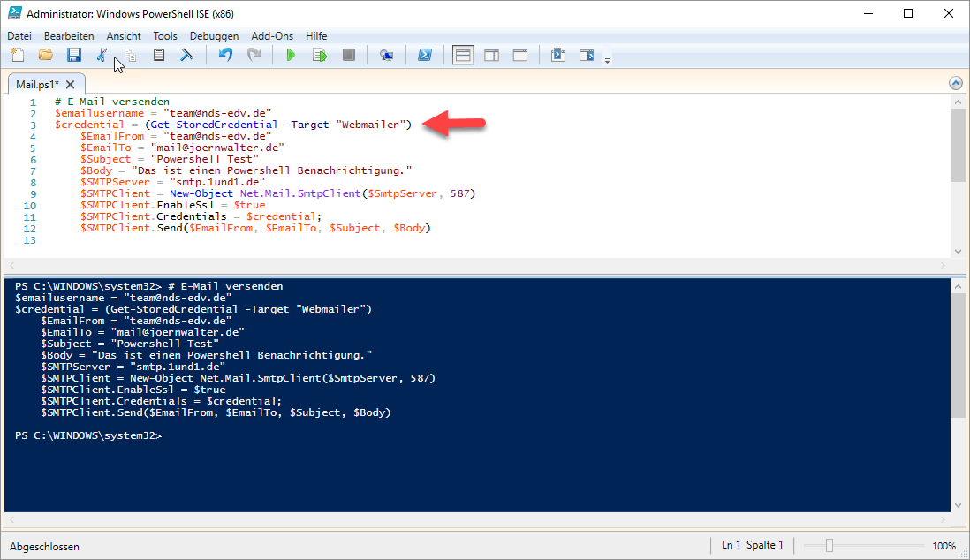Click the zoom slider handle in status bar
Viewport: 970px width, 560px height.
[829, 546]
